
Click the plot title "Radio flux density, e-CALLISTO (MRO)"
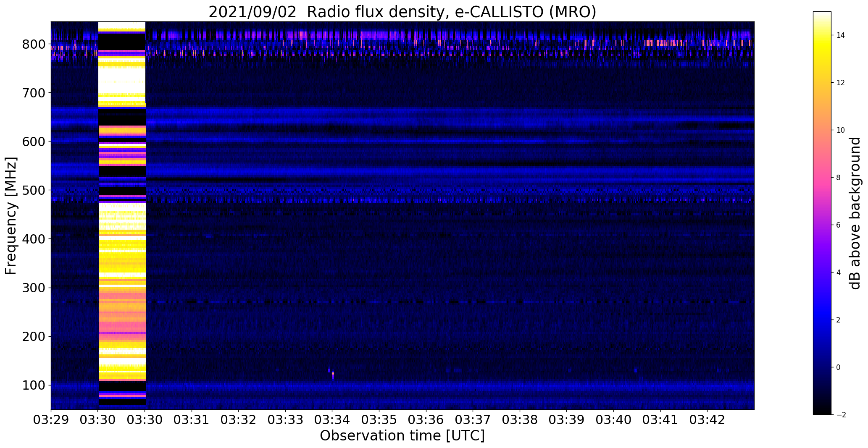[x=452, y=12]
